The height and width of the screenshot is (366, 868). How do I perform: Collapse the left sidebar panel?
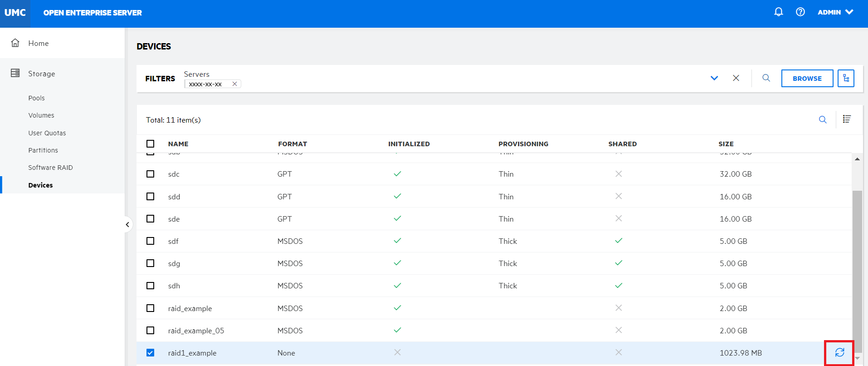[x=127, y=225]
